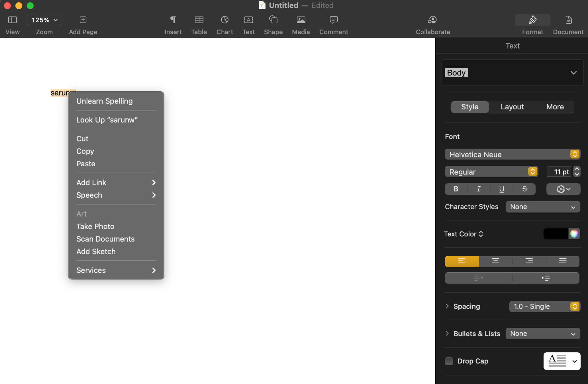Click the color wheel picker icon
Screen dimensions: 588x384
click(x=574, y=234)
